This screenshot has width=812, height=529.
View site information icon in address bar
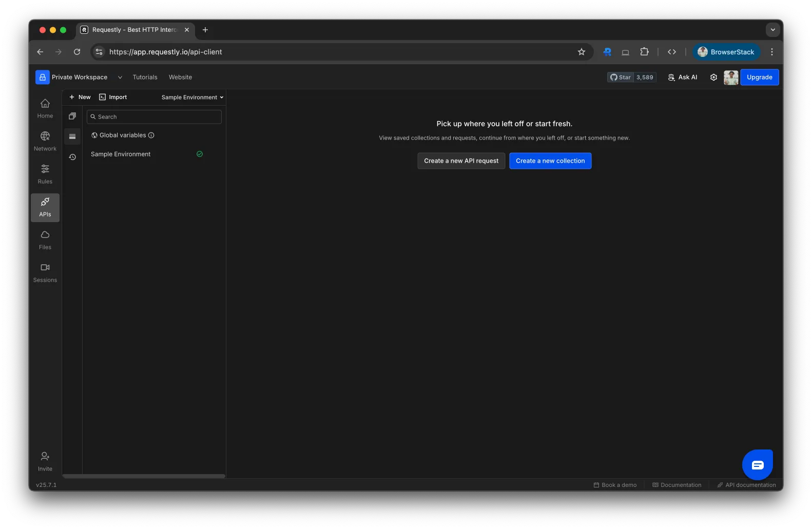pyautogui.click(x=100, y=52)
